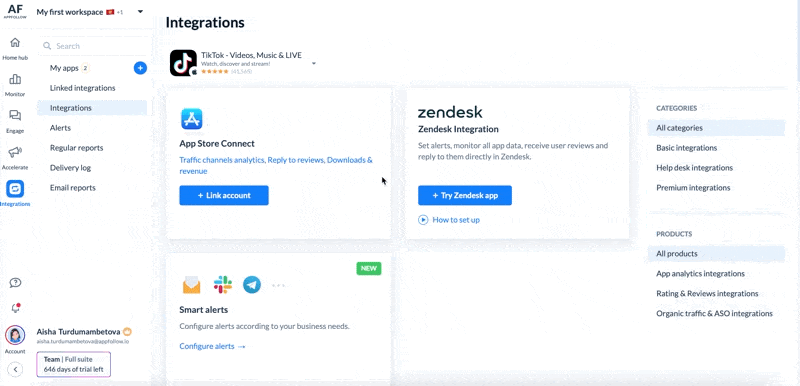Open the notifications bell icon
Viewport: 800px width, 386px height.
(15, 308)
